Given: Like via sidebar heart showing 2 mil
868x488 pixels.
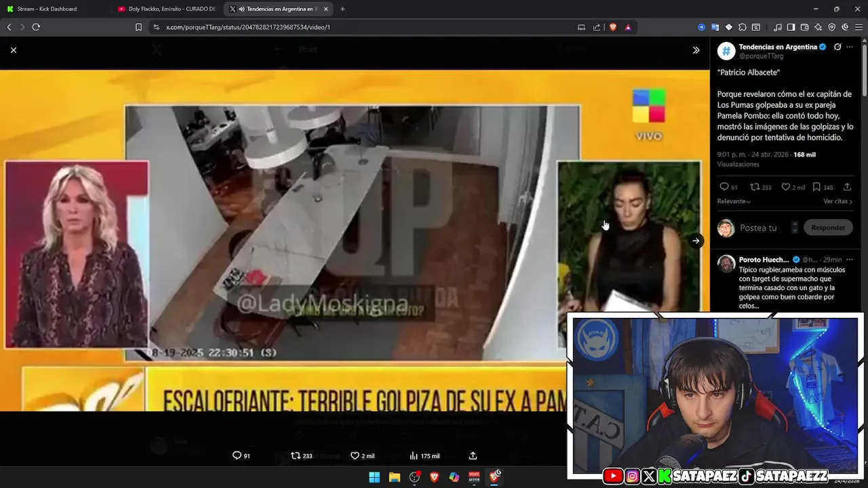Looking at the screenshot, I should tap(793, 187).
